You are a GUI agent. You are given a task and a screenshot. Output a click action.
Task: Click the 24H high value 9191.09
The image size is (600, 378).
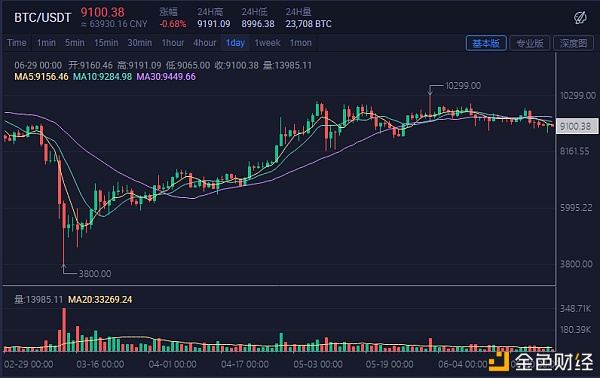214,24
